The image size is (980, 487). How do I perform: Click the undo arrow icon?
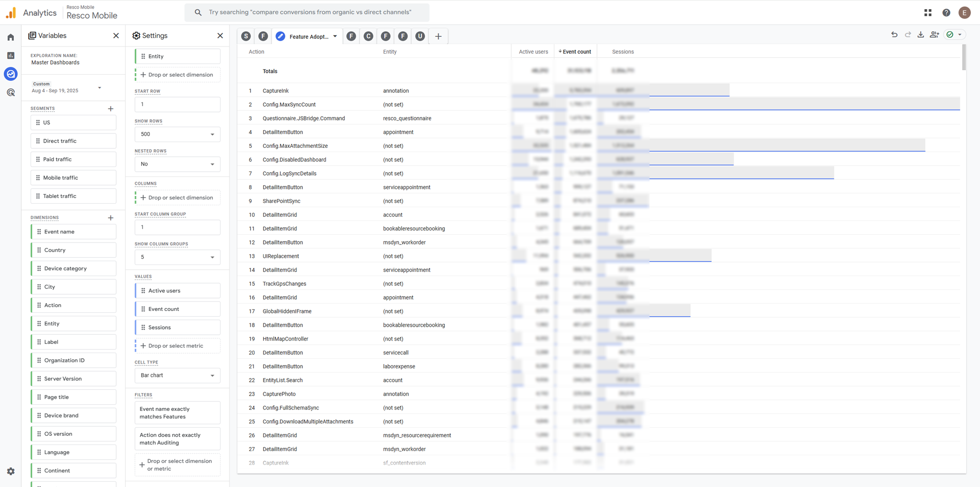click(x=894, y=35)
